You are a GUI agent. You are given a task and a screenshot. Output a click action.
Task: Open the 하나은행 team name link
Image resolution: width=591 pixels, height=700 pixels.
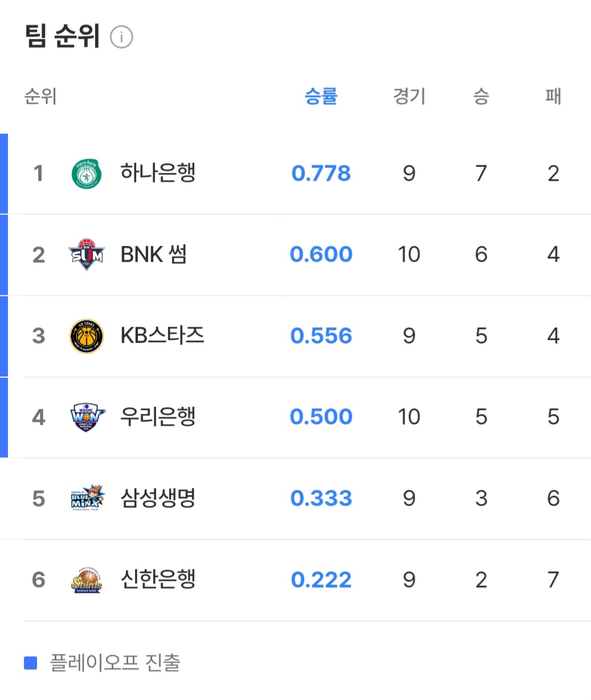point(158,173)
